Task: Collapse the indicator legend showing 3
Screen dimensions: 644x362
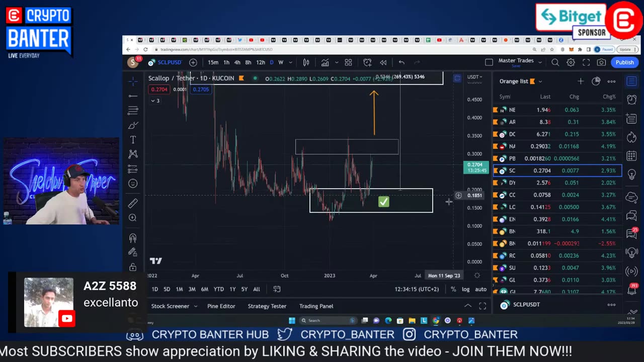Action: (155, 101)
